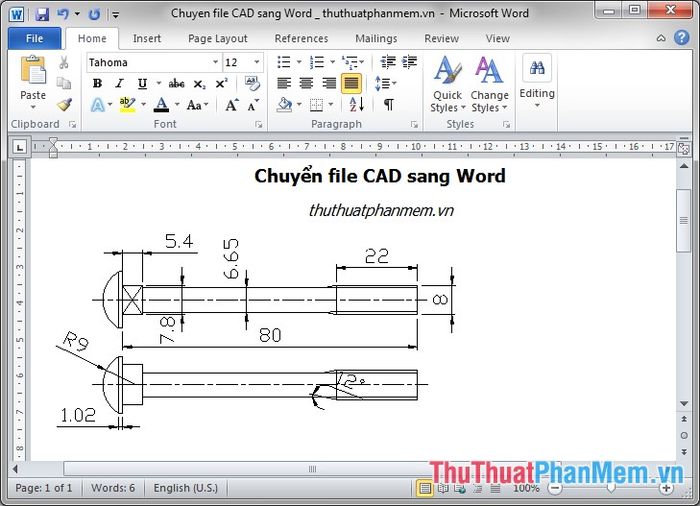Expand the Paste options arrow

pyautogui.click(x=33, y=107)
